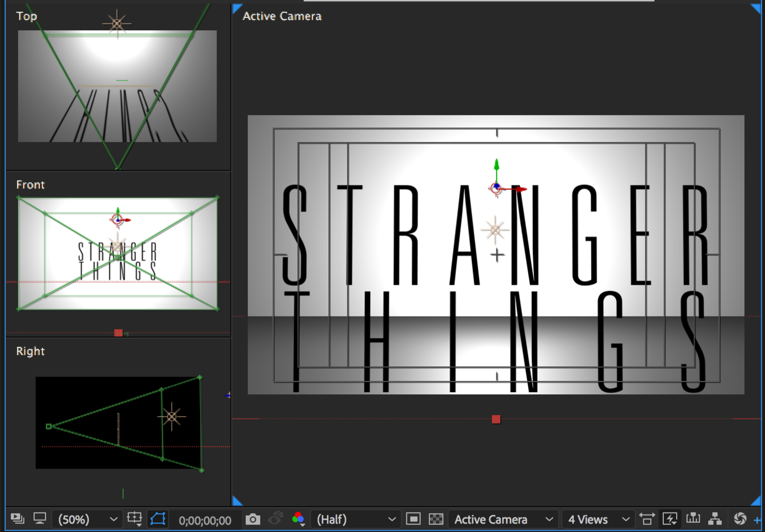Screen dimensions: 765x532
Task: Toggle pixel aspect ratio correction
Action: (x=647, y=519)
